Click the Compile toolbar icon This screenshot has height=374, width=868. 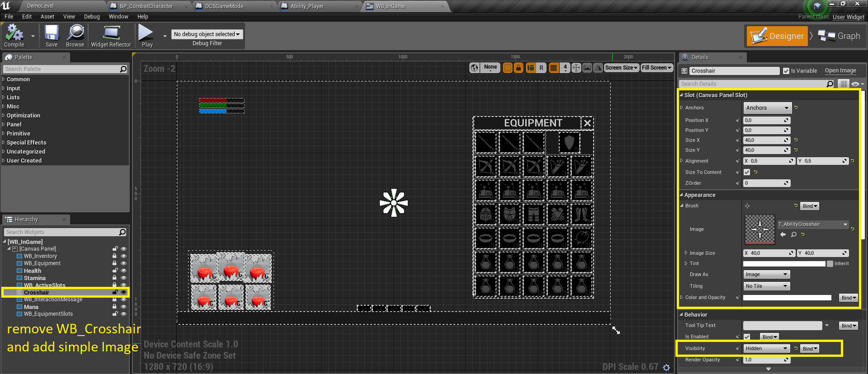click(14, 35)
